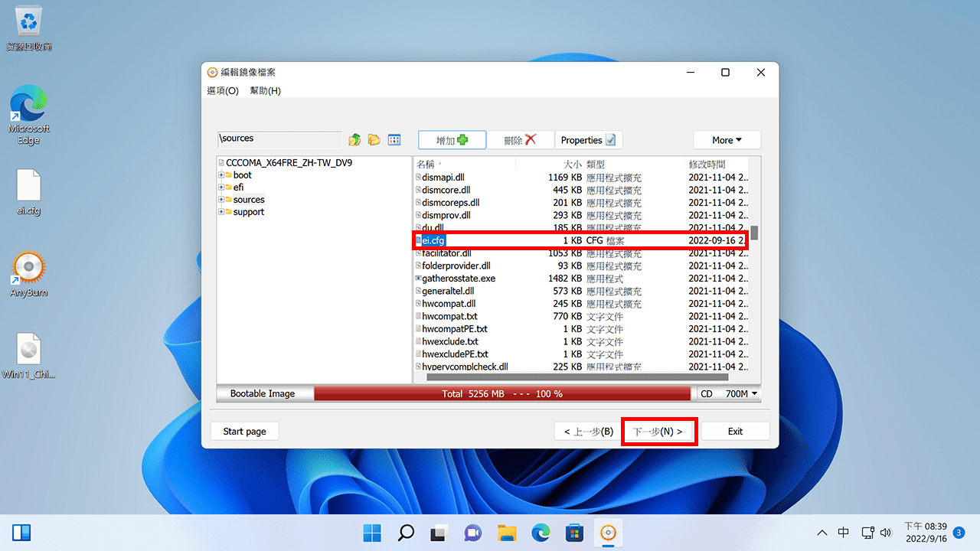Viewport: 980px width, 551px height.
Task: Expand the efi folder tree node
Action: point(221,187)
